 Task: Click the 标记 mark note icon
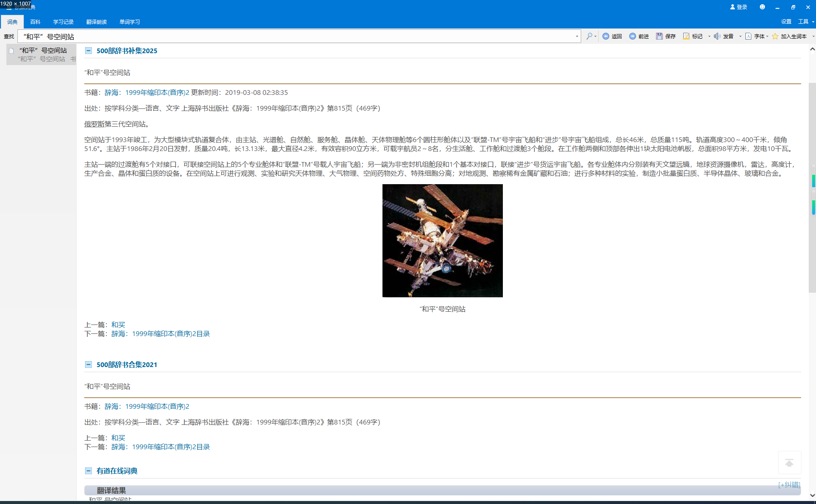(x=686, y=36)
